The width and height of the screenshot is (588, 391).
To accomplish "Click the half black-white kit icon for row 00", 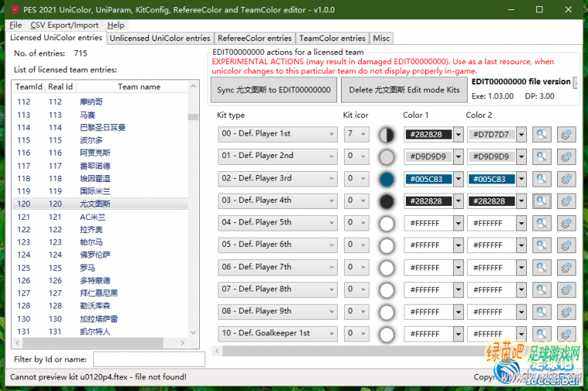I will coord(387,135).
